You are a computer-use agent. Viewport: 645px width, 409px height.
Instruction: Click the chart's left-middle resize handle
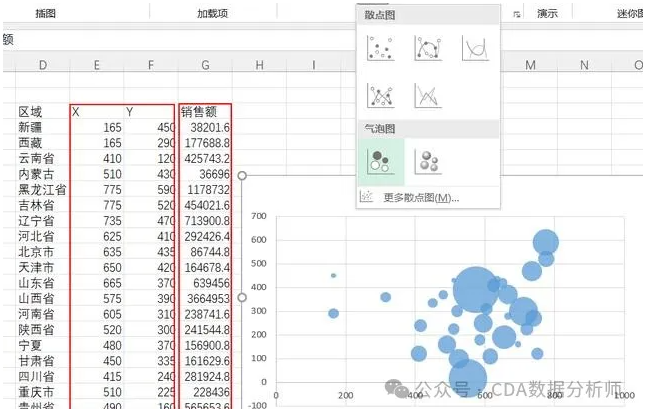[241, 296]
